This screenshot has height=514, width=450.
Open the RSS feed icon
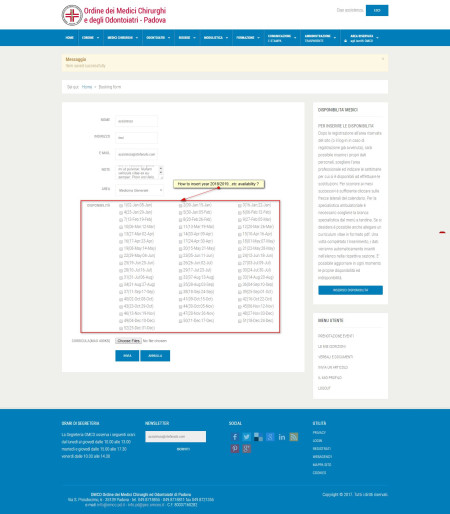pos(294,437)
